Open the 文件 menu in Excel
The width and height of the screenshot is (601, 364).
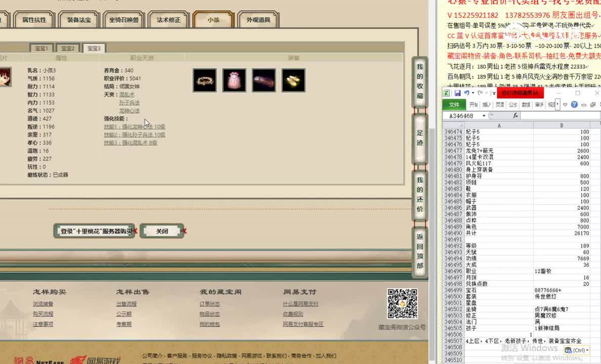tap(454, 105)
